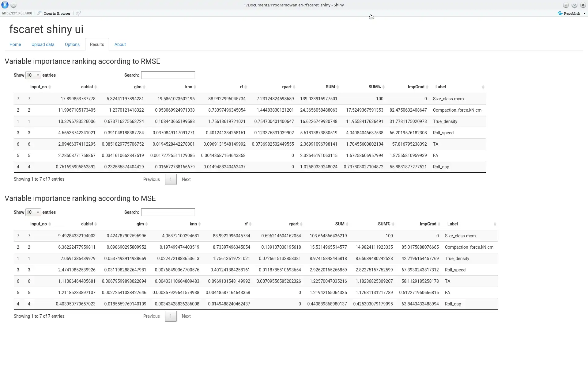Click the Previous button in MSE table
Image resolution: width=588 pixels, height=368 pixels.
[x=151, y=316]
